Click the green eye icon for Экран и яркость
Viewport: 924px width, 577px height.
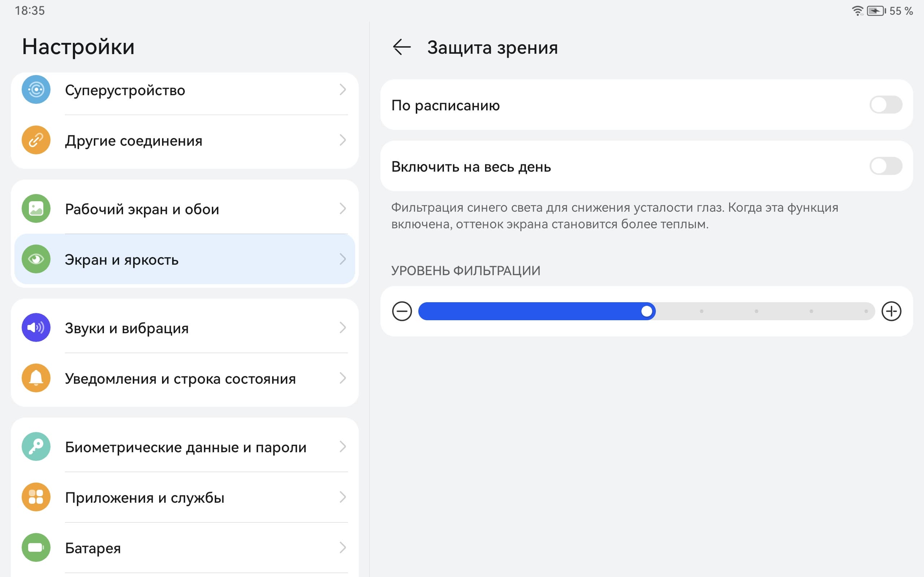coord(36,260)
